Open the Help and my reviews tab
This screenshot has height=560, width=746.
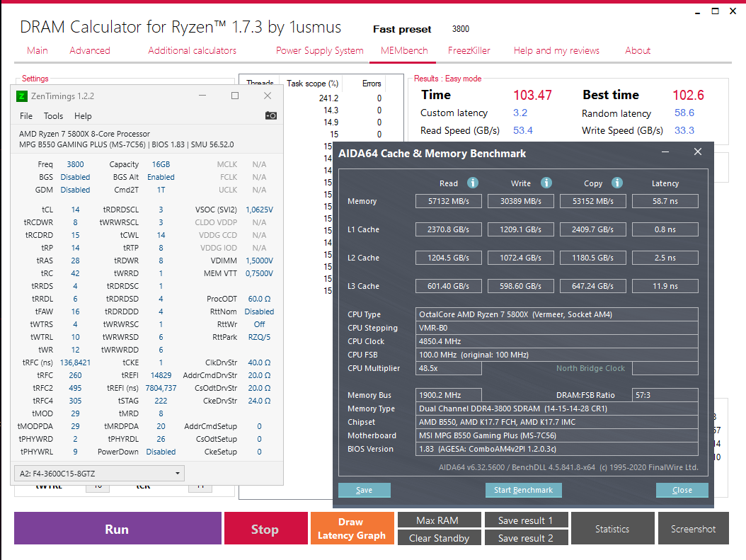[x=556, y=50]
